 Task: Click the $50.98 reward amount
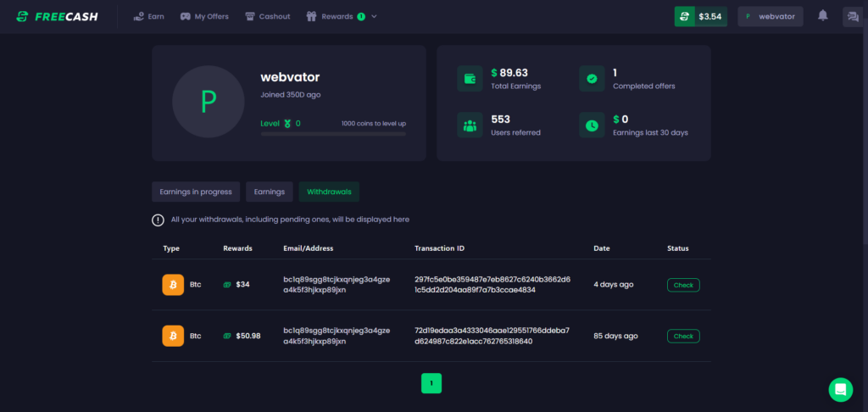click(248, 336)
